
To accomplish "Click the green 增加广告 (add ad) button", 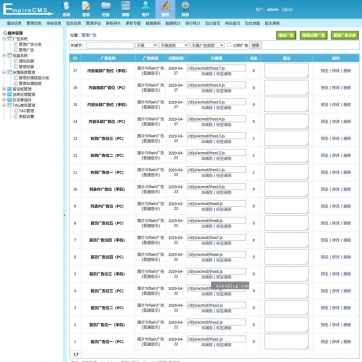I will coord(286,35).
